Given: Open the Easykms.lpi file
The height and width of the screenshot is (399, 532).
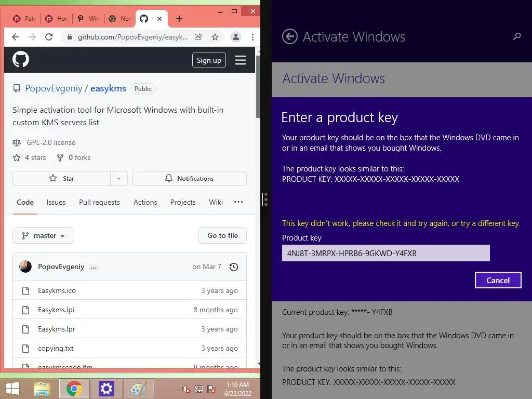Looking at the screenshot, I should 56,310.
